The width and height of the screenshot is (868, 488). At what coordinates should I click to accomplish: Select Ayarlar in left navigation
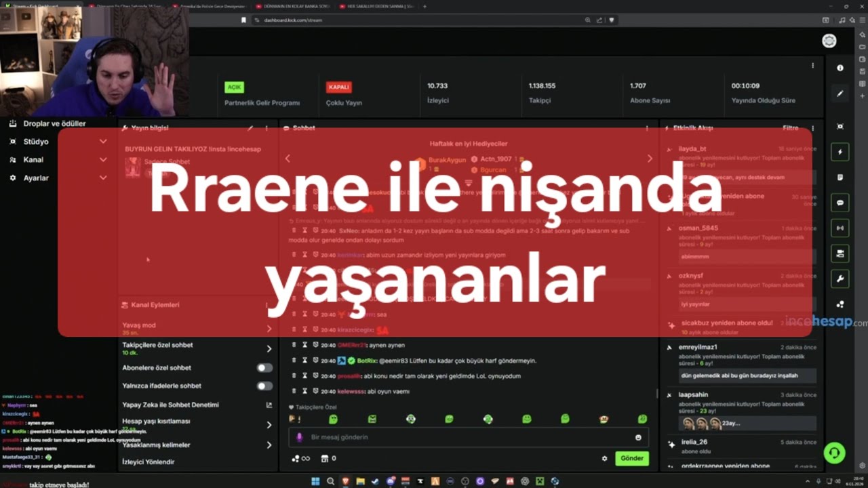point(36,178)
